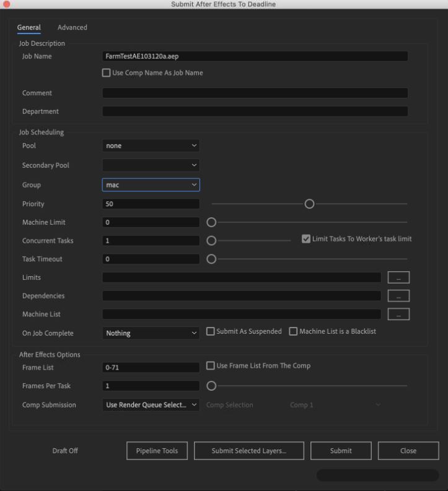Click the Submit button
This screenshot has height=491, width=448.
pos(341,451)
